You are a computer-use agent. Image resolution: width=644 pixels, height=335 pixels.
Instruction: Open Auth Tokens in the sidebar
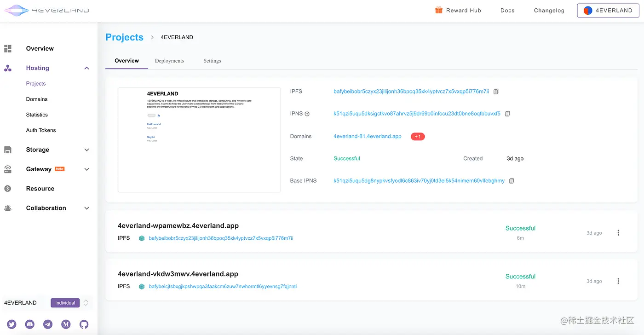tap(41, 131)
